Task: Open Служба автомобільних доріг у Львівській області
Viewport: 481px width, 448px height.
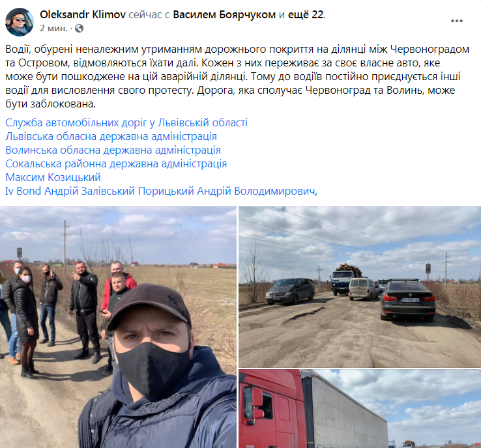Action: point(126,122)
